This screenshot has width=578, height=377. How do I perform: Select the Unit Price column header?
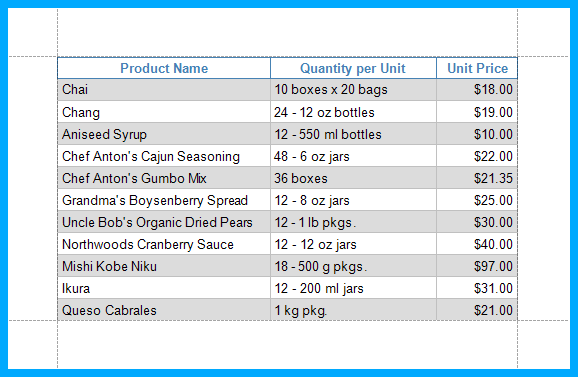pos(477,68)
